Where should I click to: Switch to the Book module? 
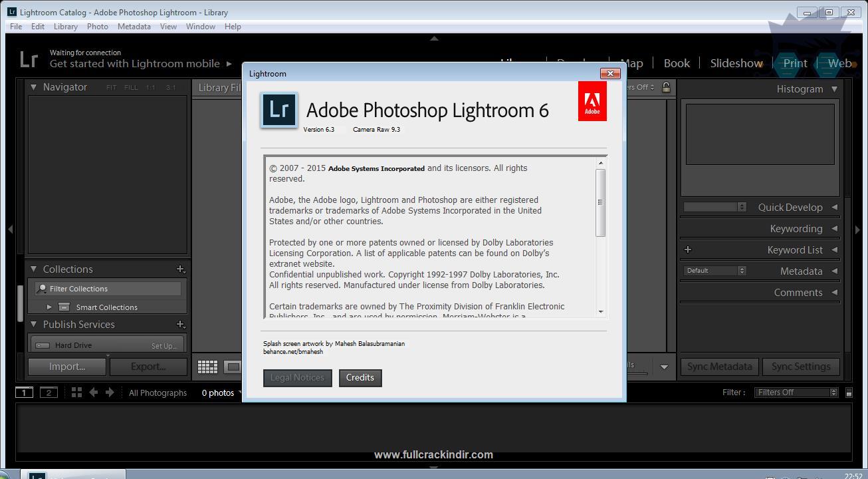point(677,63)
